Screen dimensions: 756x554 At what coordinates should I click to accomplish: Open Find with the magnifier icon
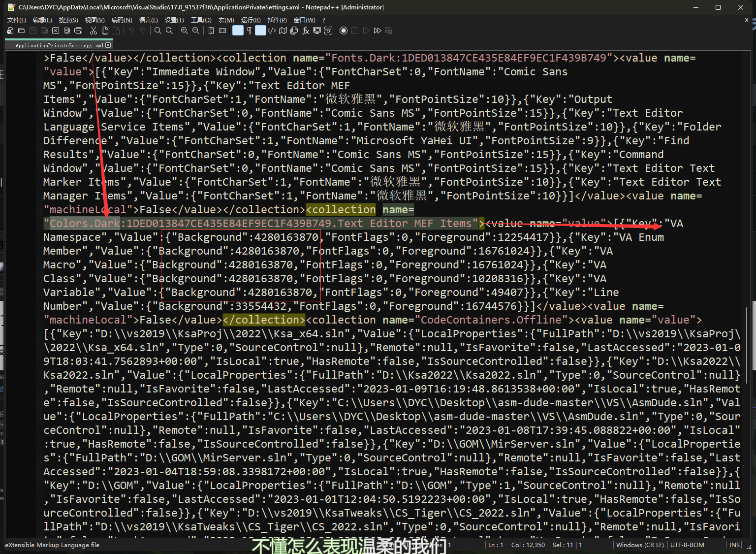(x=157, y=31)
